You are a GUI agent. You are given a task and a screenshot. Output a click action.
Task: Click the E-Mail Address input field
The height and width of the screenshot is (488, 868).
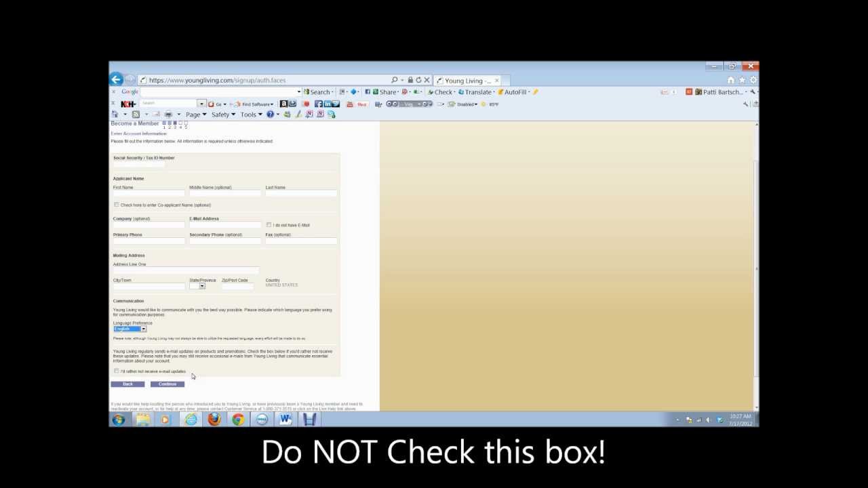(x=225, y=224)
